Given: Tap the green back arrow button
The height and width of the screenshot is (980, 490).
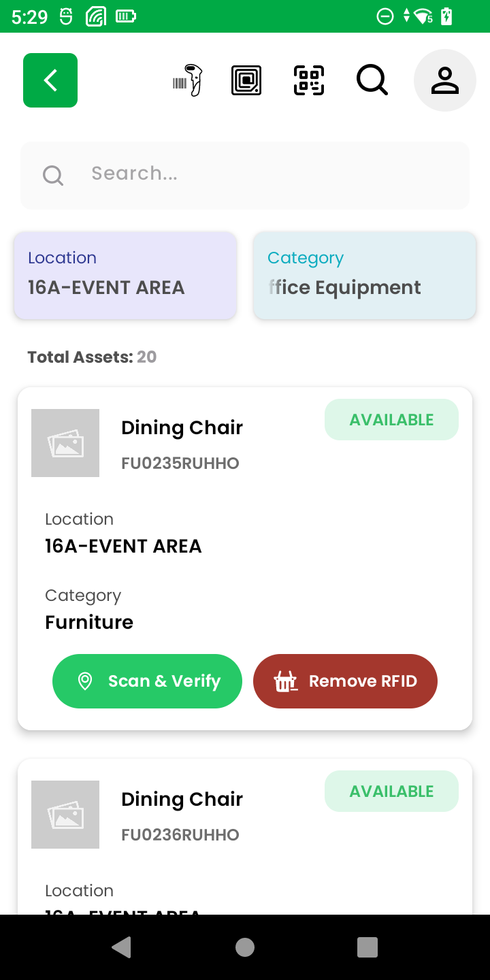Looking at the screenshot, I should [50, 80].
